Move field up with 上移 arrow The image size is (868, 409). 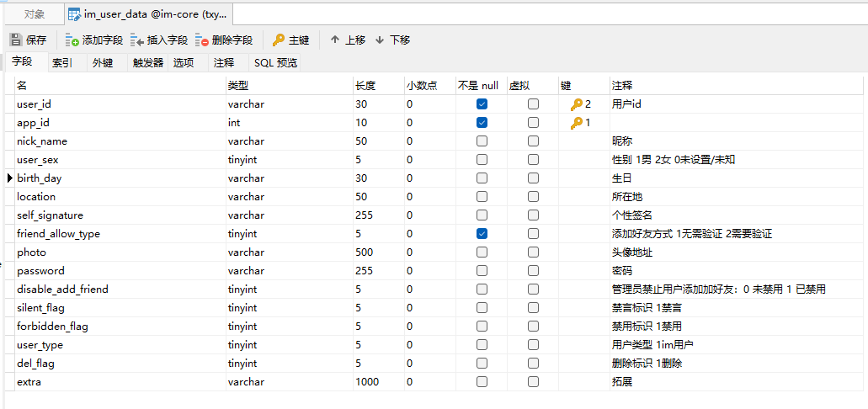[x=335, y=40]
